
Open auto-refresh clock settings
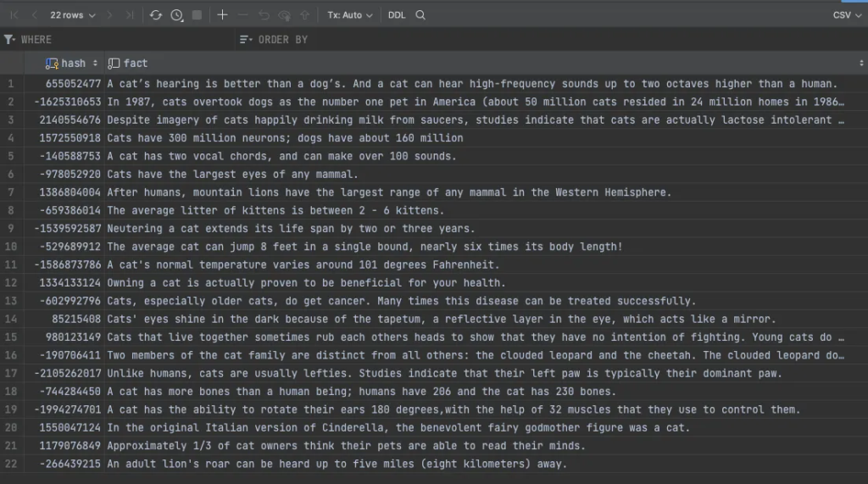click(176, 15)
